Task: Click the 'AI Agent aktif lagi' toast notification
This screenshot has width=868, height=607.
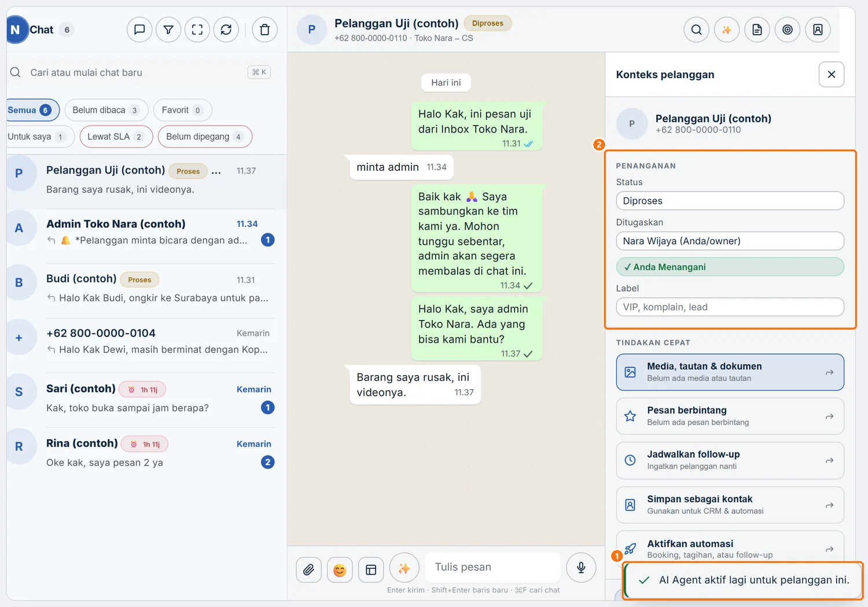Action: 743,580
